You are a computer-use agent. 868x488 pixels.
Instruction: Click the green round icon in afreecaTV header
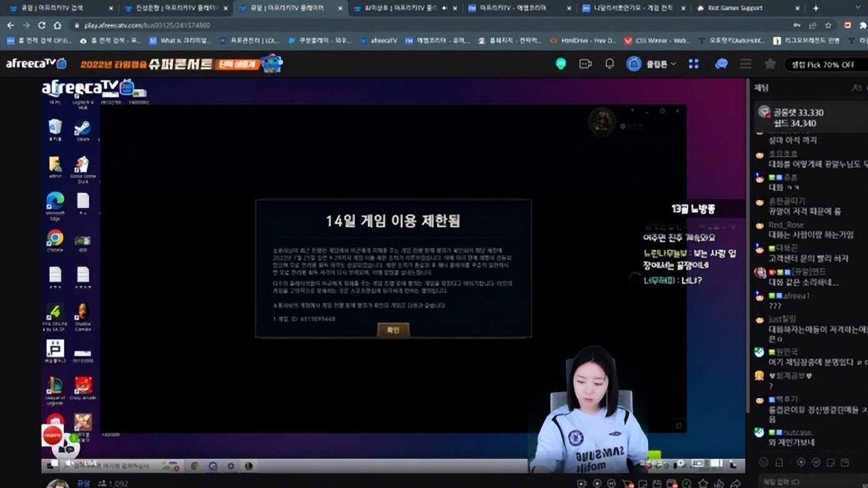[561, 64]
